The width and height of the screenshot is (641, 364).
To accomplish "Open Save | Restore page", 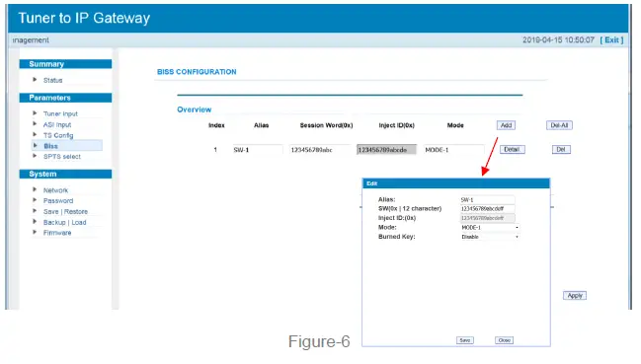I will pos(65,212).
